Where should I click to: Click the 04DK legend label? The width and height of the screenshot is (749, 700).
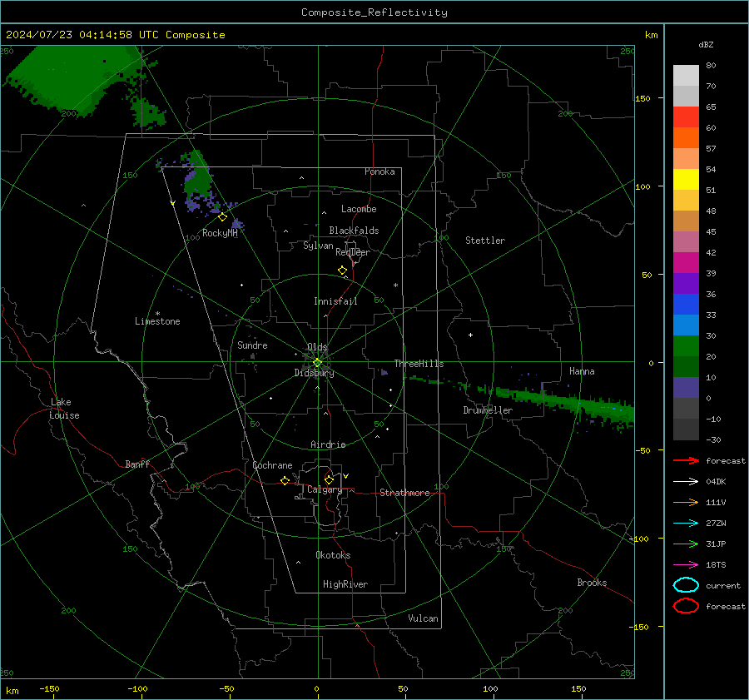716,482
